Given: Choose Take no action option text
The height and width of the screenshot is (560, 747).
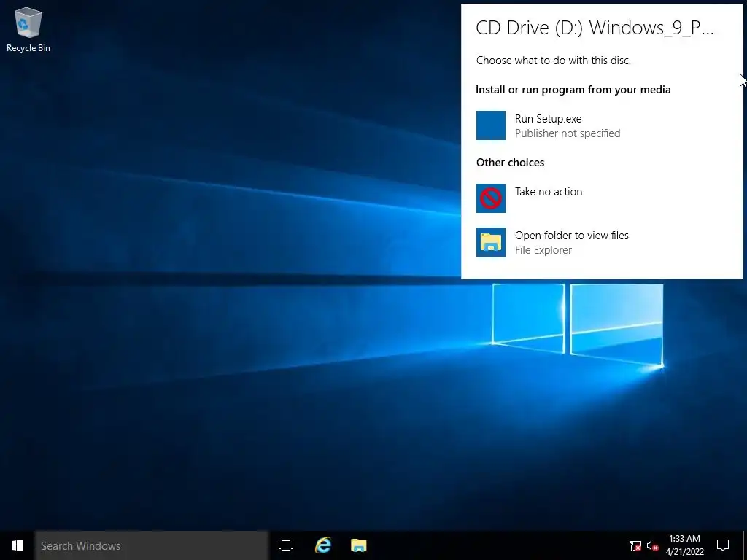Looking at the screenshot, I should (549, 192).
